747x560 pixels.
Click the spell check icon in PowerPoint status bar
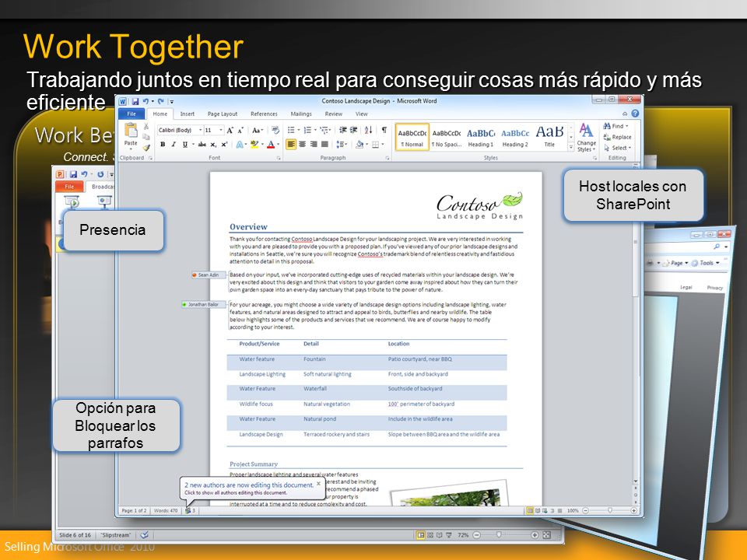point(145,535)
